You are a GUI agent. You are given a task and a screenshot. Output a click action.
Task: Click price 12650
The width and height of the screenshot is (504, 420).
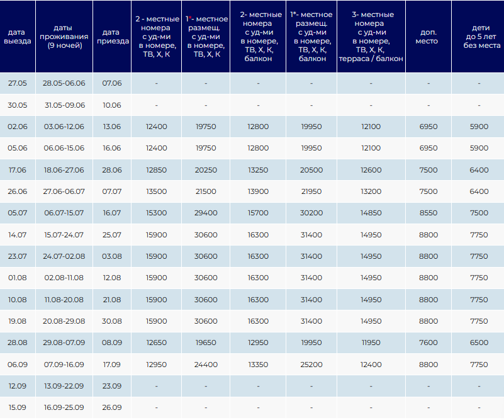(156, 343)
